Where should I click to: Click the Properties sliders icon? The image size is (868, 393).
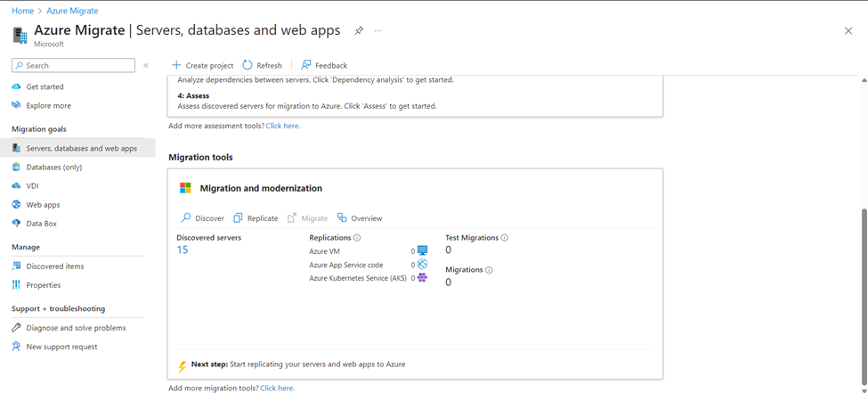point(16,285)
